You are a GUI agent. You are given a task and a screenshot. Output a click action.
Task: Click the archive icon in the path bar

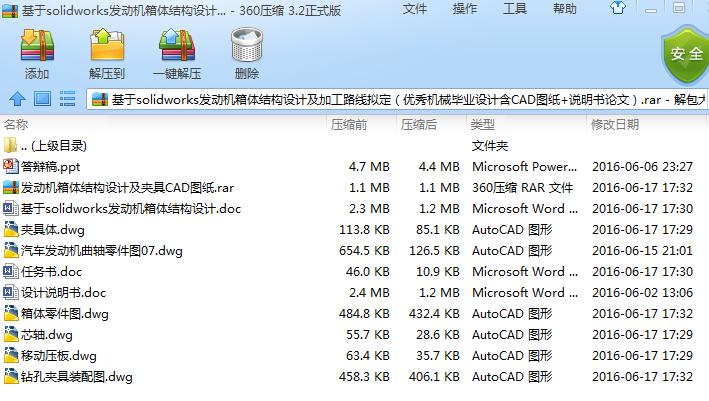pos(99,99)
